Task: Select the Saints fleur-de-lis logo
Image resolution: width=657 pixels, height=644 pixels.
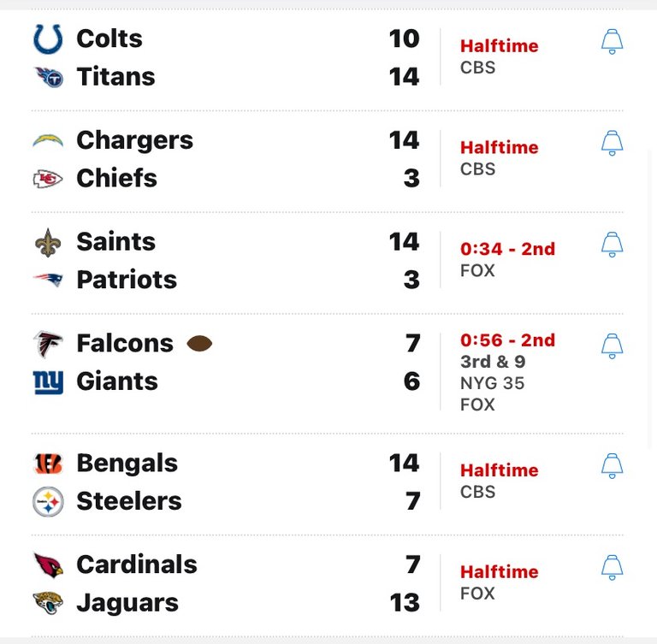Action: coord(48,243)
